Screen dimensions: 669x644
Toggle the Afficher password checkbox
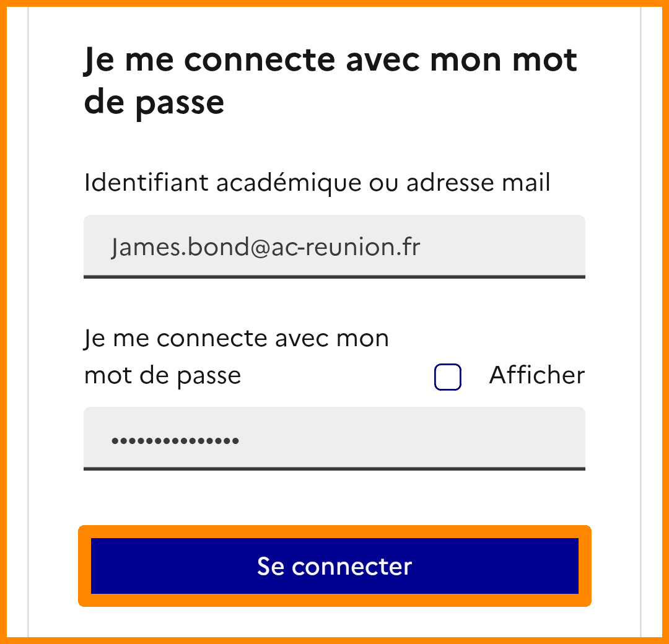coord(448,377)
